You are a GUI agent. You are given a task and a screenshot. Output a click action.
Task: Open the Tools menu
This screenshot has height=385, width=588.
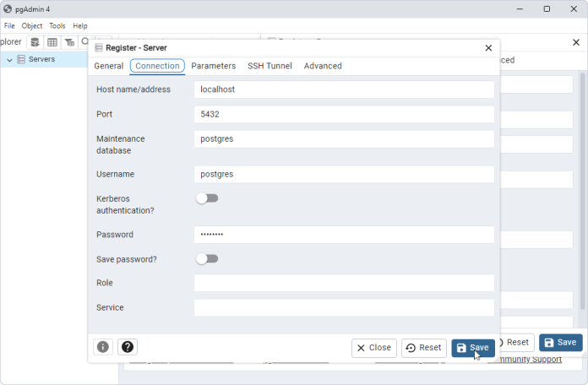(57, 26)
